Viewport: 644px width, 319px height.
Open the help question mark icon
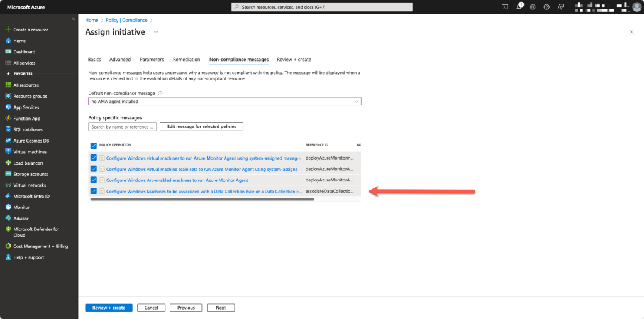(x=547, y=7)
